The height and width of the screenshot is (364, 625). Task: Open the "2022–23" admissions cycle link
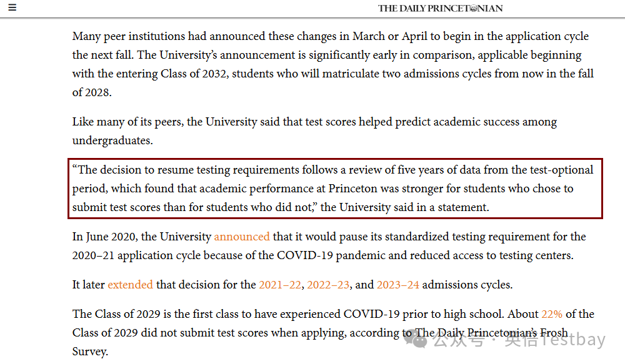pyautogui.click(x=328, y=285)
